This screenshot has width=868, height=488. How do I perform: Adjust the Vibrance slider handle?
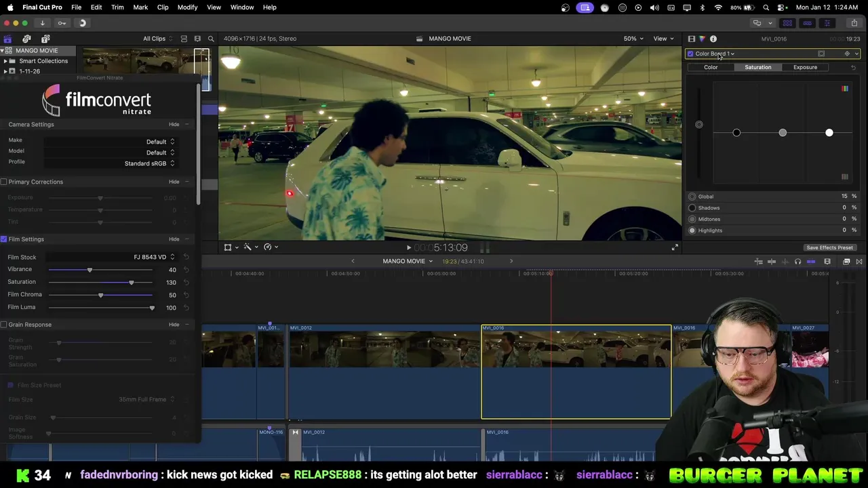(90, 270)
